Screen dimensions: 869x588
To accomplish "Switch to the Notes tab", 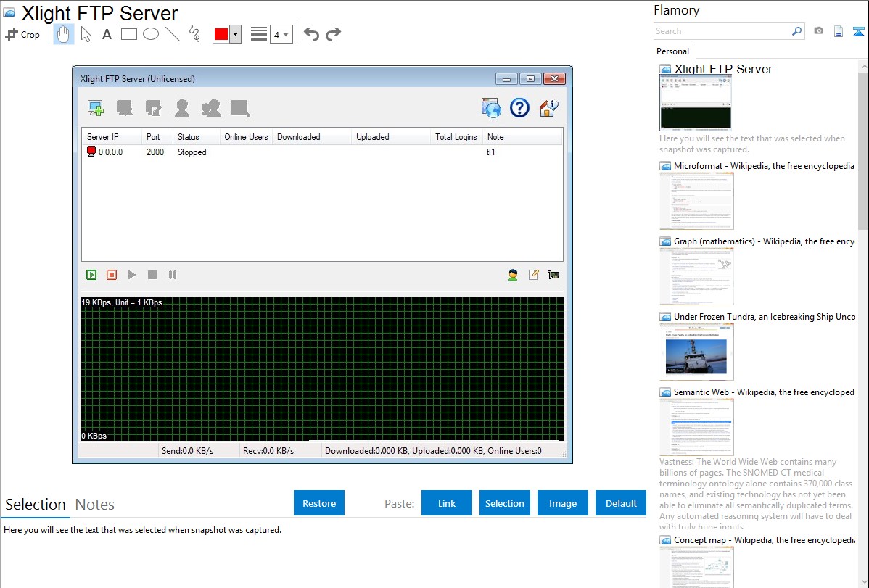I will pyautogui.click(x=95, y=505).
